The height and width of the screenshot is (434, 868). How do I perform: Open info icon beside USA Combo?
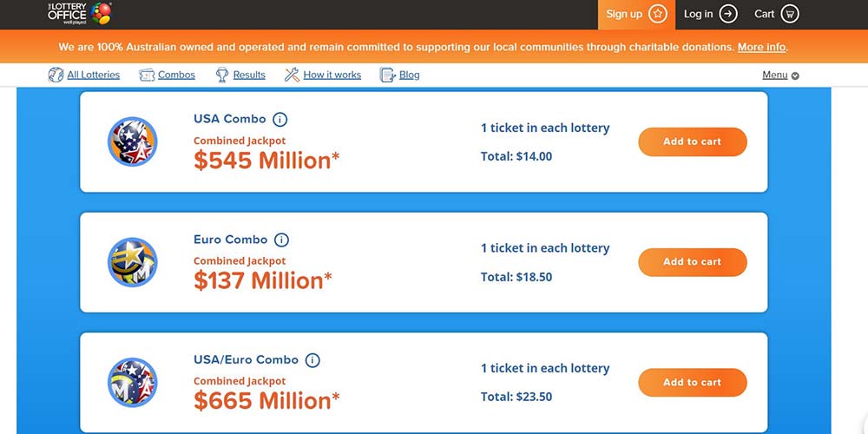pyautogui.click(x=279, y=120)
